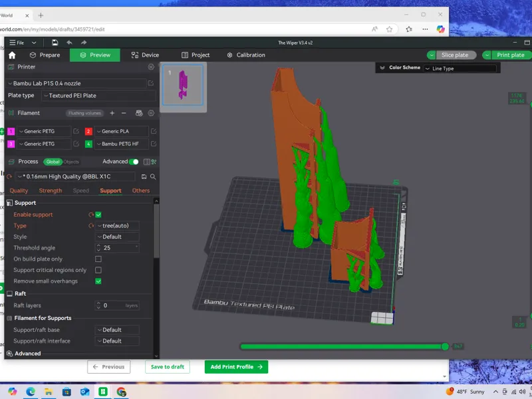Switch to Project tab
Viewport: 532px width, 399px height.
196,55
